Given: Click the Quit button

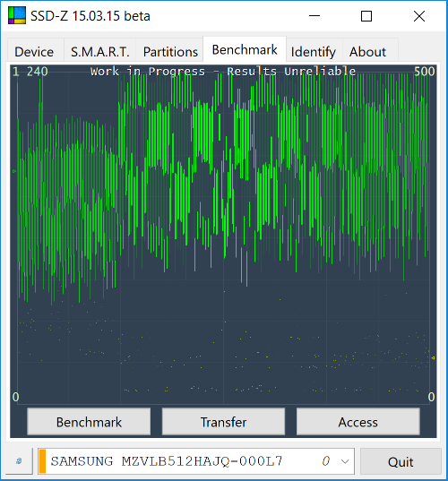Looking at the screenshot, I should coord(401,461).
